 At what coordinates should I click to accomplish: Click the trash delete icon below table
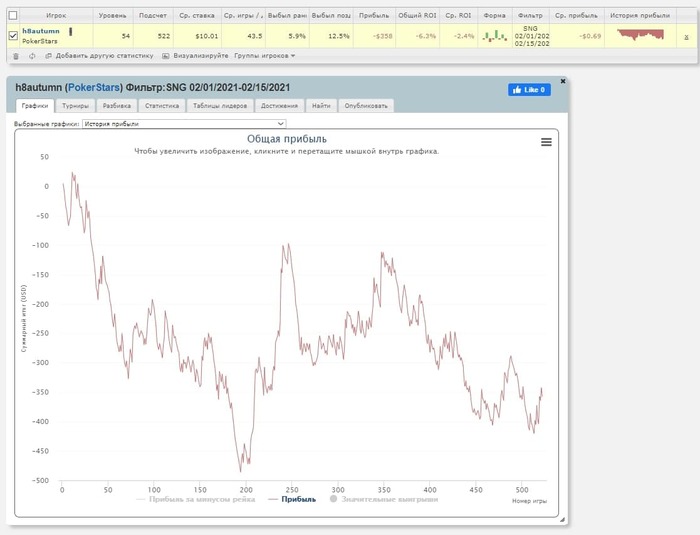click(16, 56)
